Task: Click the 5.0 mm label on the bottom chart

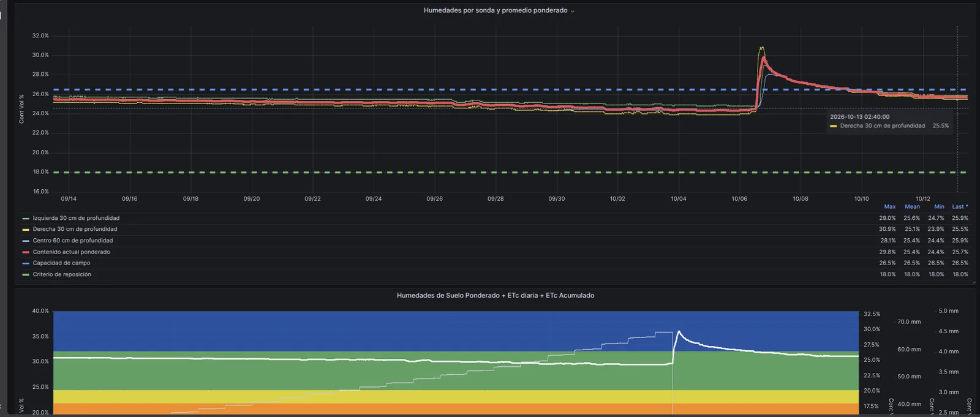Action: tap(949, 311)
